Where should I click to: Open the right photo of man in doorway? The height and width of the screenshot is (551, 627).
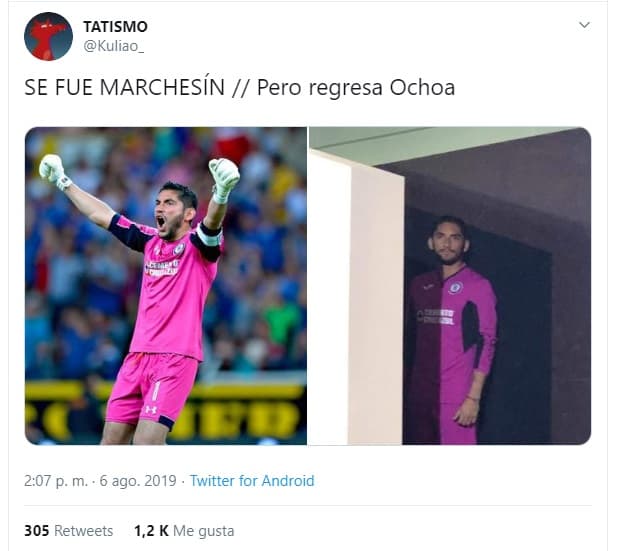click(450, 285)
